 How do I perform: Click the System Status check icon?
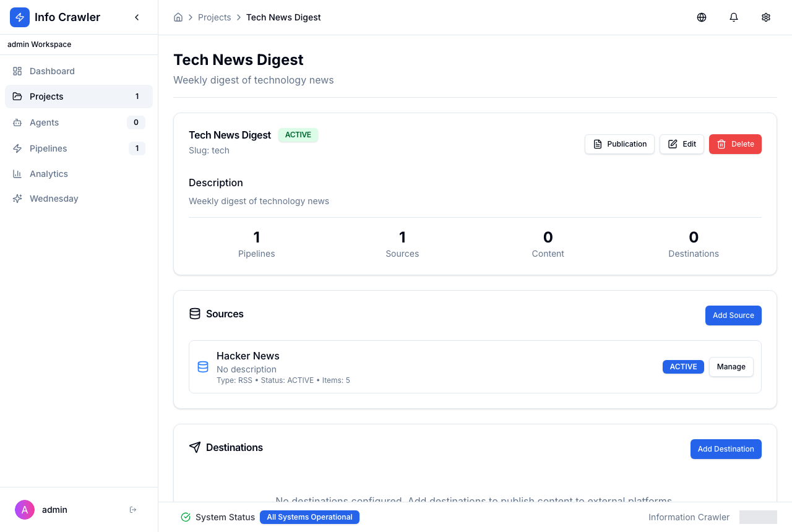pos(186,517)
